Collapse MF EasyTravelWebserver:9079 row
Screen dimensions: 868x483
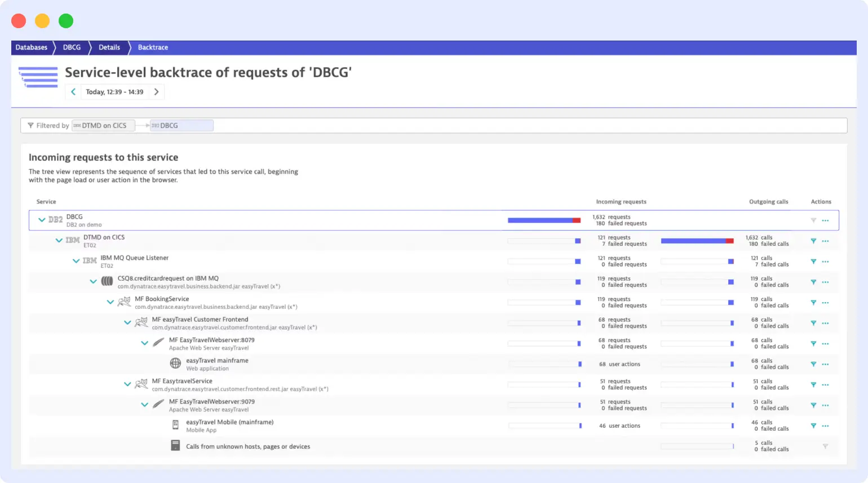tap(144, 405)
